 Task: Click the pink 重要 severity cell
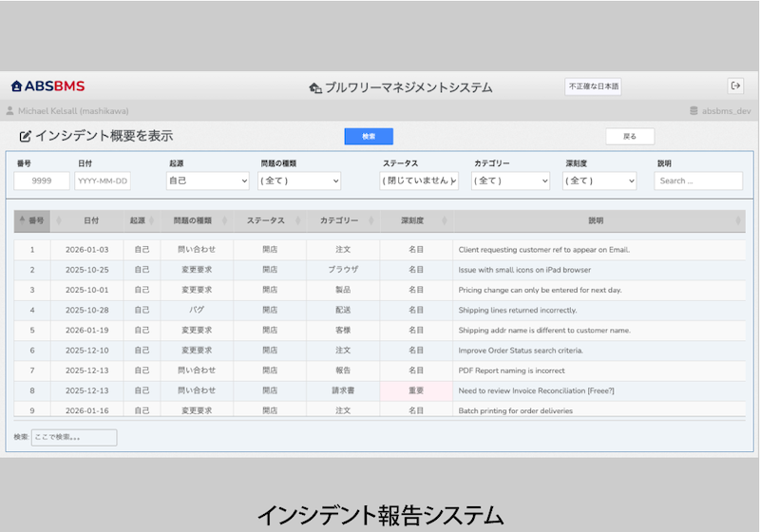[416, 390]
